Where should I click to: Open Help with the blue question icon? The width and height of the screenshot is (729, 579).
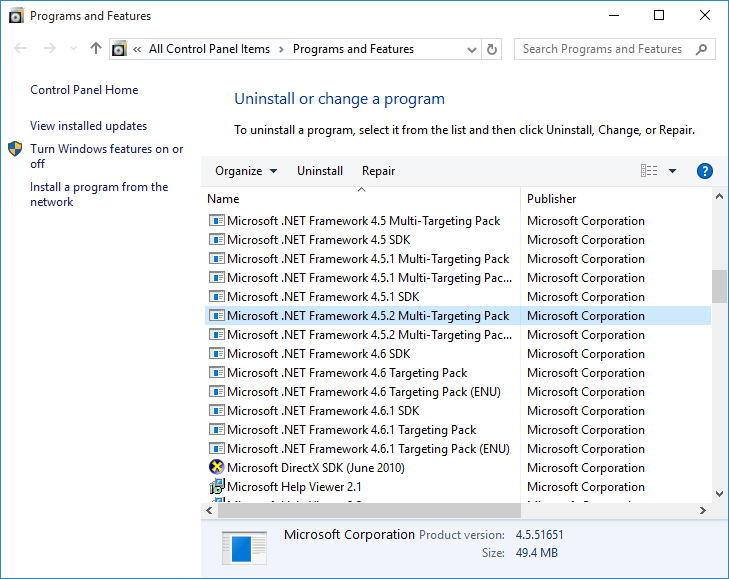click(705, 171)
